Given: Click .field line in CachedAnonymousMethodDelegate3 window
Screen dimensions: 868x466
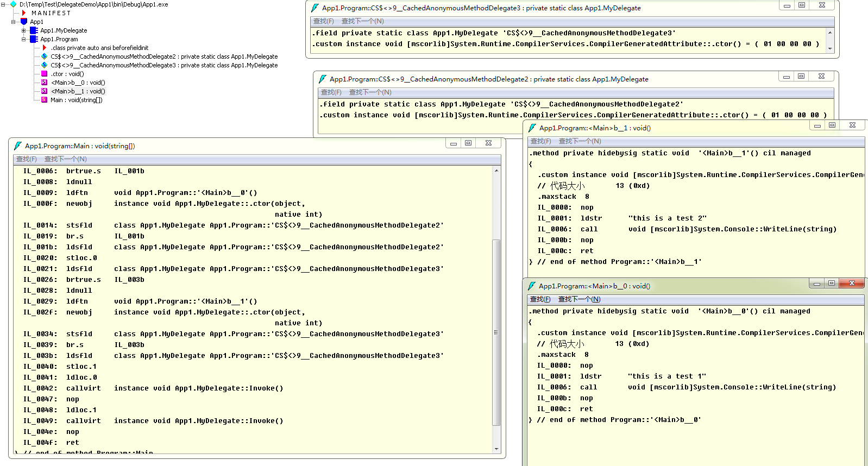Looking at the screenshot, I should [x=494, y=33].
